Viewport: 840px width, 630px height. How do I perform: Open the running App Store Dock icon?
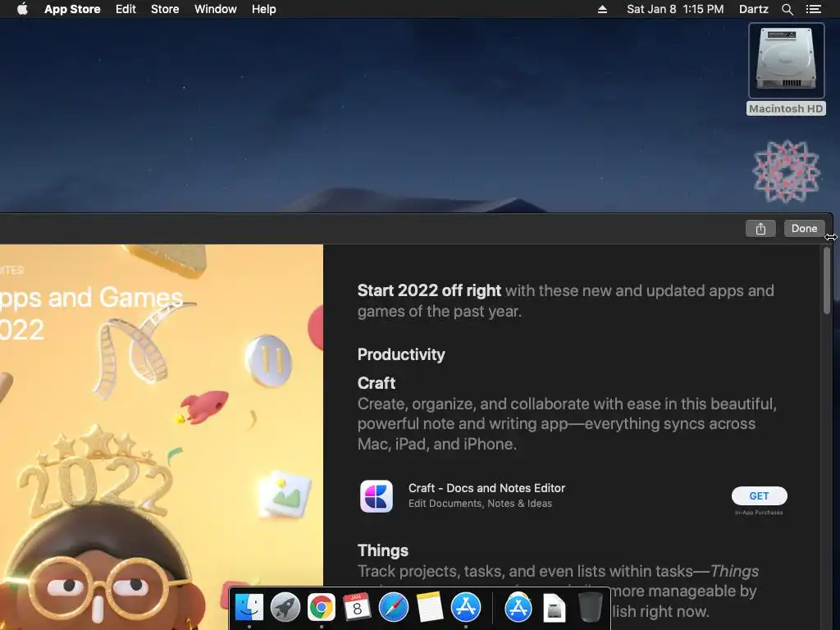click(466, 608)
